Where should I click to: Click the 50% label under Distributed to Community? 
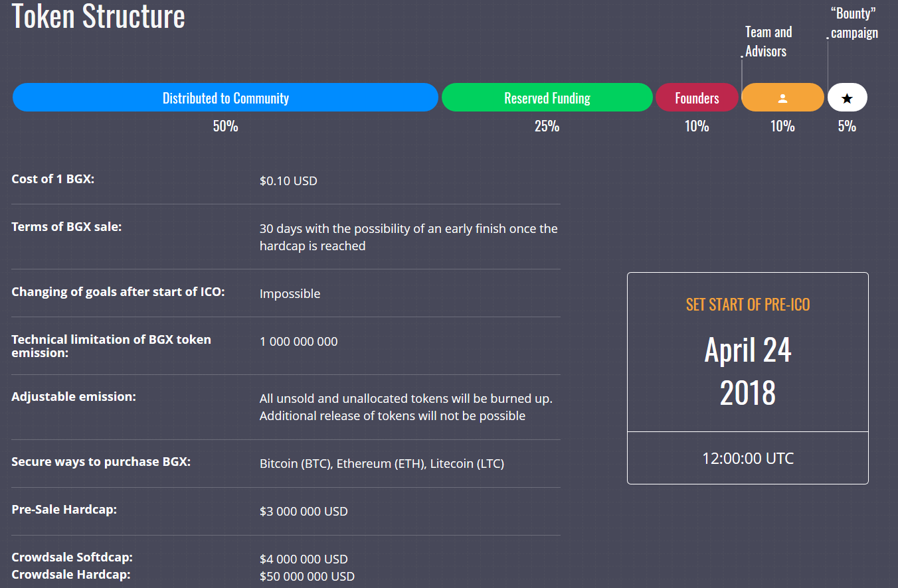225,126
